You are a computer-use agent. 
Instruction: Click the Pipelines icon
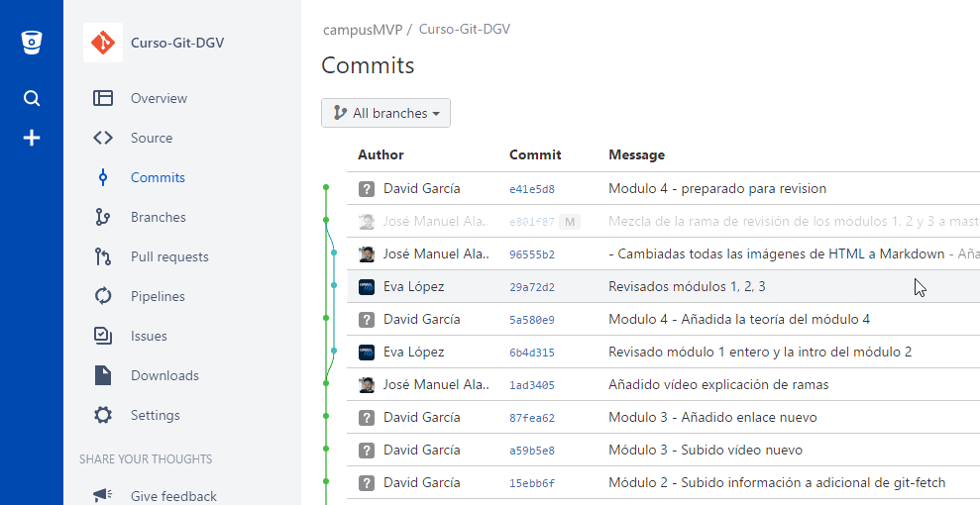coord(103,296)
